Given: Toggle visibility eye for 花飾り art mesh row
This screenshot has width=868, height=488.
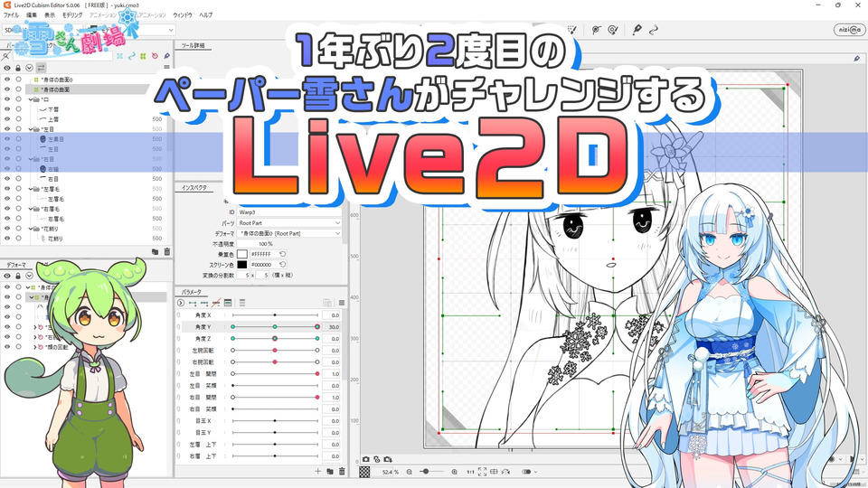Looking at the screenshot, I should [7, 239].
